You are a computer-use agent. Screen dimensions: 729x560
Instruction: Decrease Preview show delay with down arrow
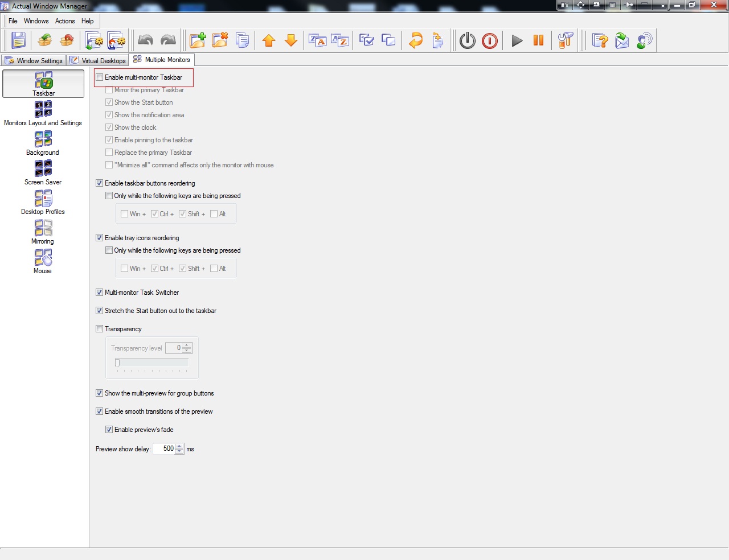[179, 451]
